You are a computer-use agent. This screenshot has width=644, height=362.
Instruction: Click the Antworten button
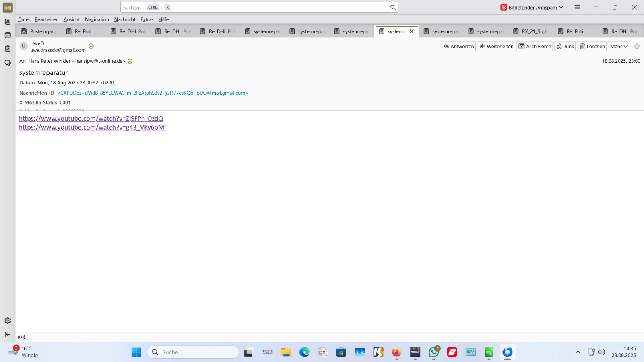pos(458,47)
